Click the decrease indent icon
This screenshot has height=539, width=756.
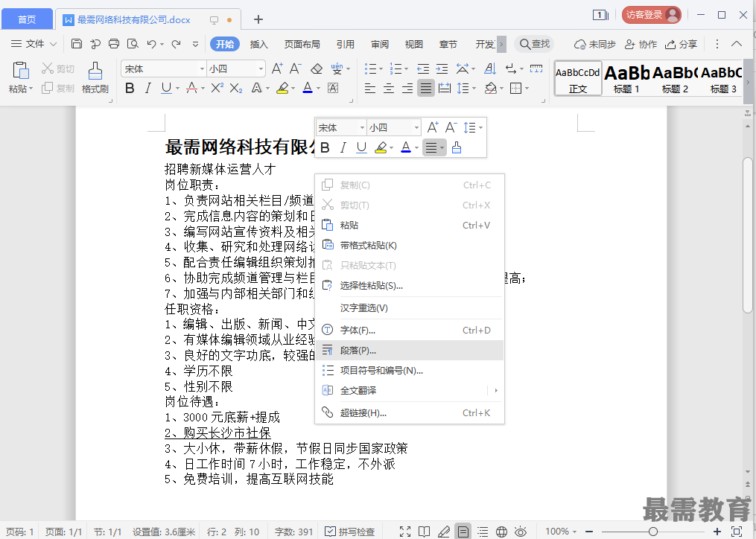tap(423, 69)
